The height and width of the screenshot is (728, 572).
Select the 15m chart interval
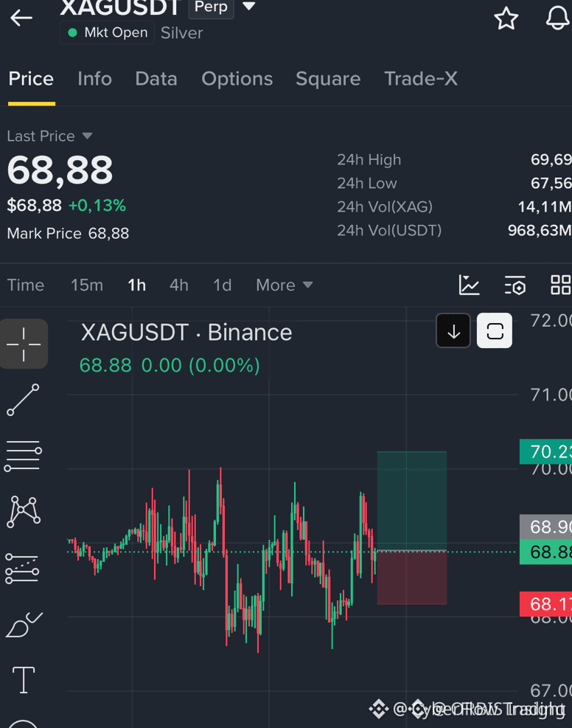click(x=87, y=285)
